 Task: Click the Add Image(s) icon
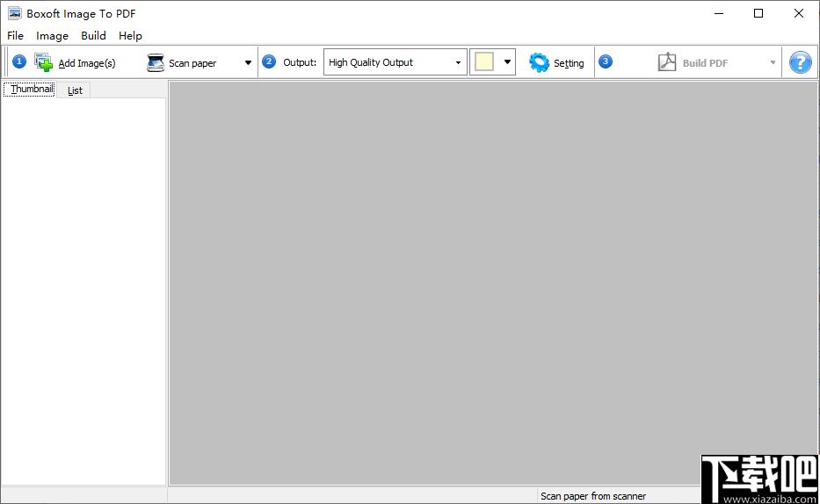click(44, 62)
